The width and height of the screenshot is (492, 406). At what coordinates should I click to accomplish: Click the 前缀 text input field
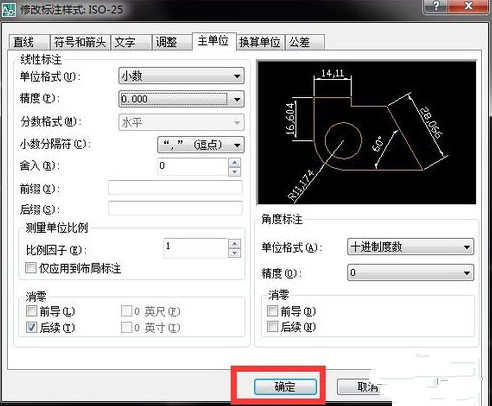[175, 188]
